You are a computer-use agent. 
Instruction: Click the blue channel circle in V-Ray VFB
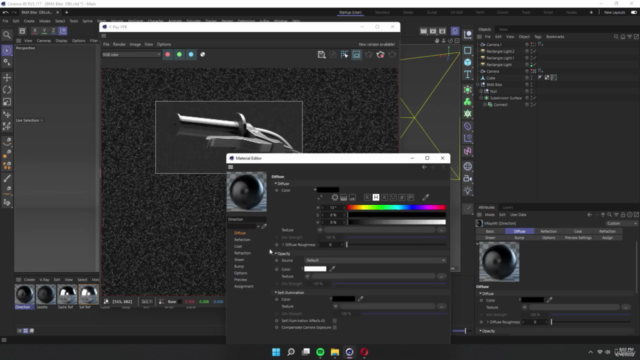coord(191,54)
